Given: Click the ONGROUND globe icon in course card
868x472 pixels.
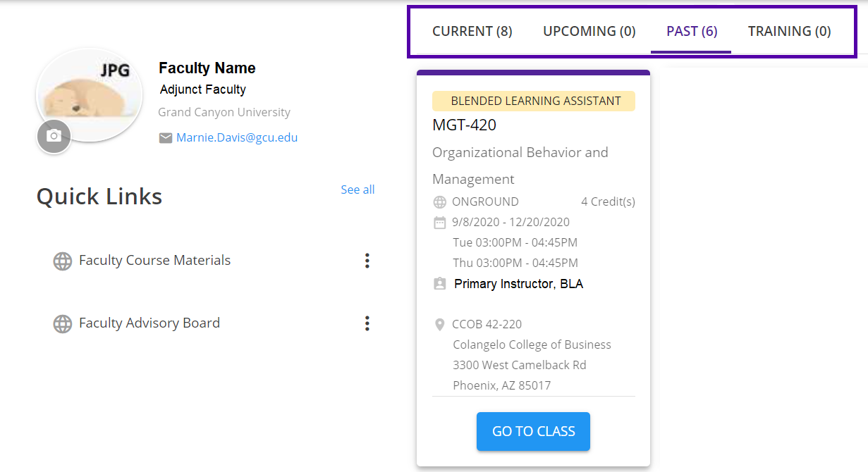Looking at the screenshot, I should 439,202.
